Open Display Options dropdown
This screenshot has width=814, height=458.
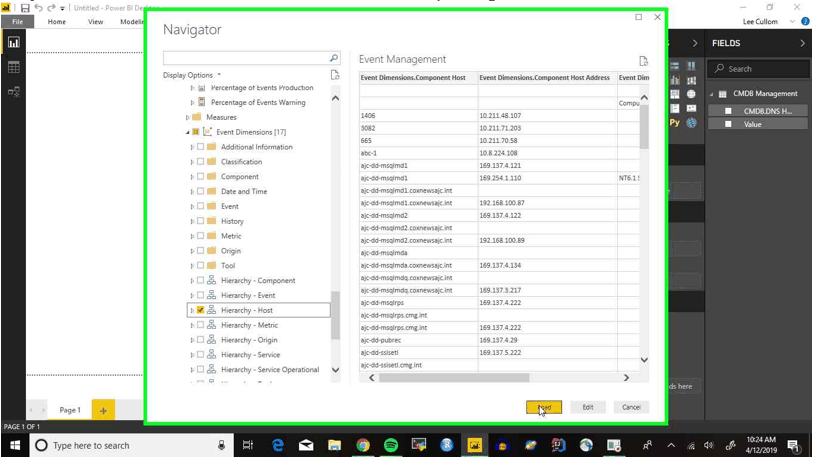point(192,75)
